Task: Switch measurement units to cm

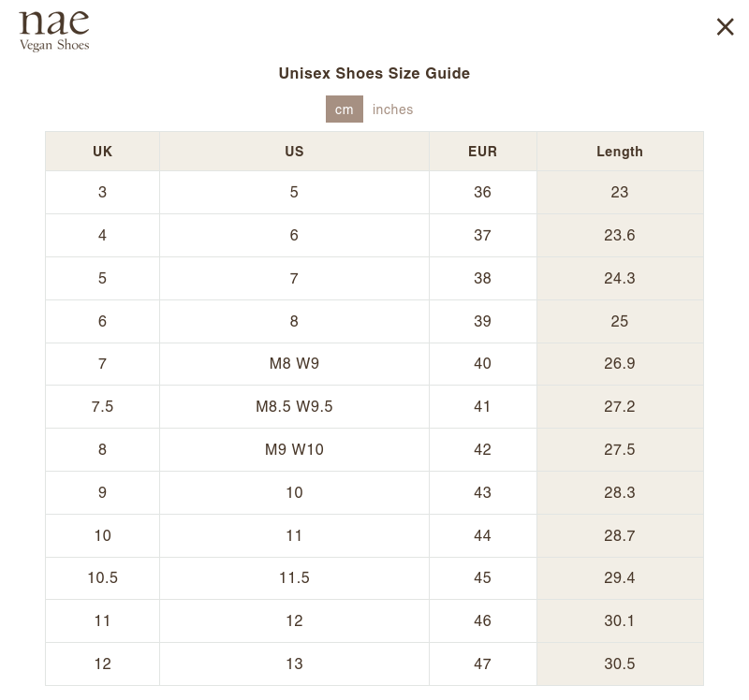Action: pos(344,109)
